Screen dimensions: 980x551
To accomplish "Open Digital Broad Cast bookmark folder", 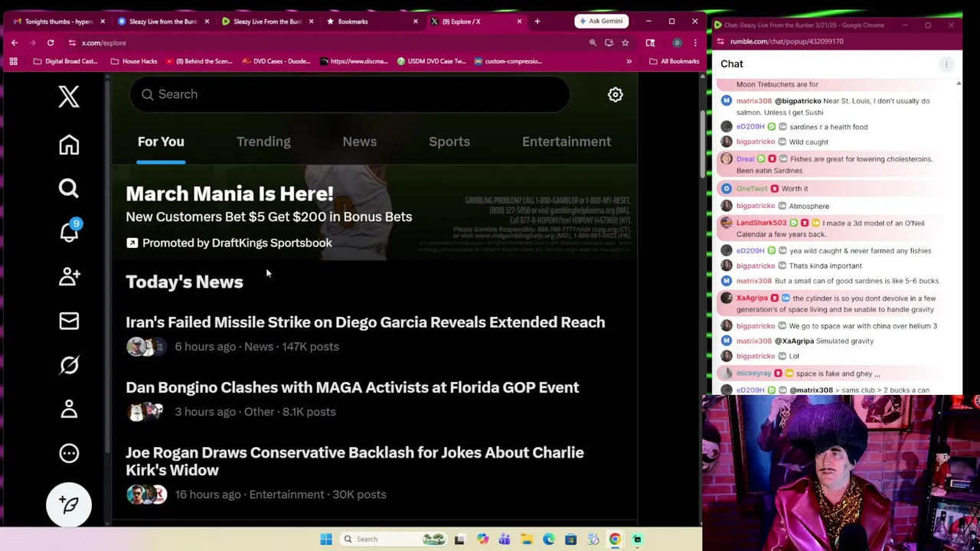I will 65,61.
